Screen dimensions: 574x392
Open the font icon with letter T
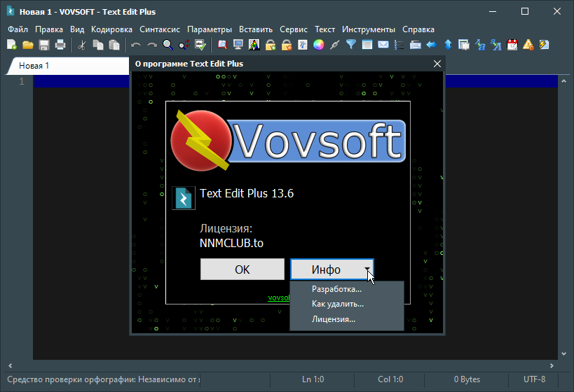pyautogui.click(x=302, y=45)
